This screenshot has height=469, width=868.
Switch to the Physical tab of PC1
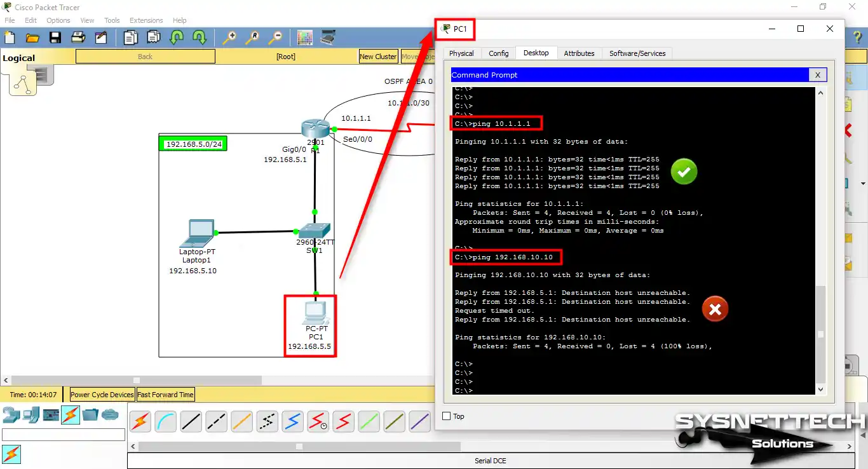(x=461, y=53)
